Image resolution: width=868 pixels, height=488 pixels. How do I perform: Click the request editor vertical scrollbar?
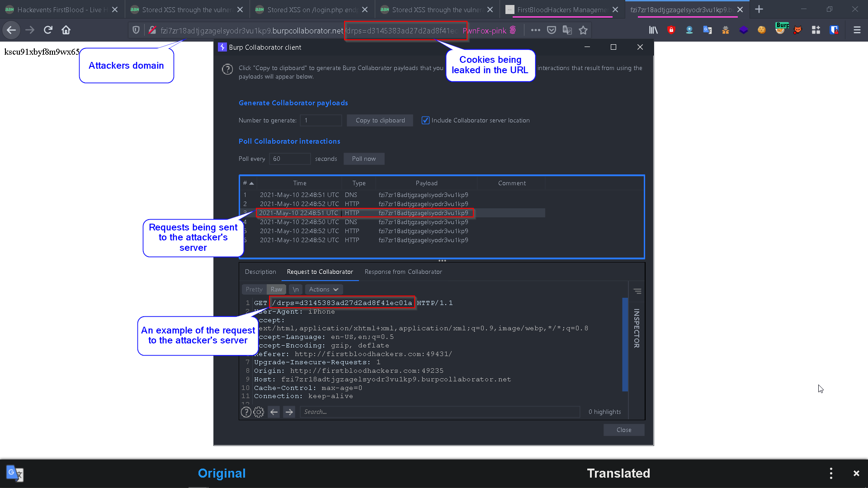tap(625, 344)
